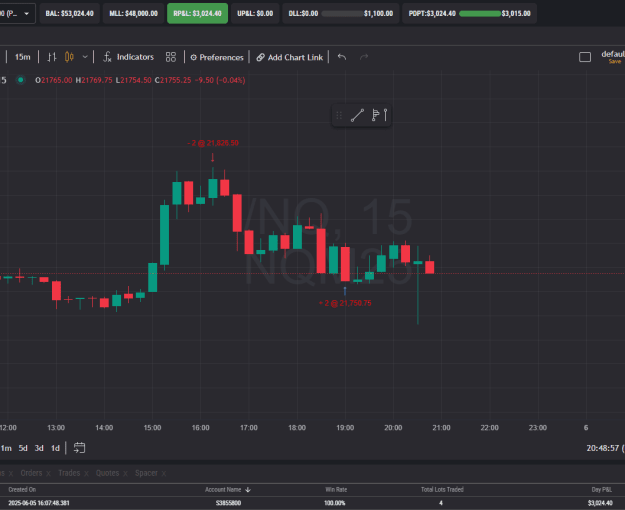Set the chart range to 1m
Image resolution: width=625 pixels, height=510 pixels.
6,448
